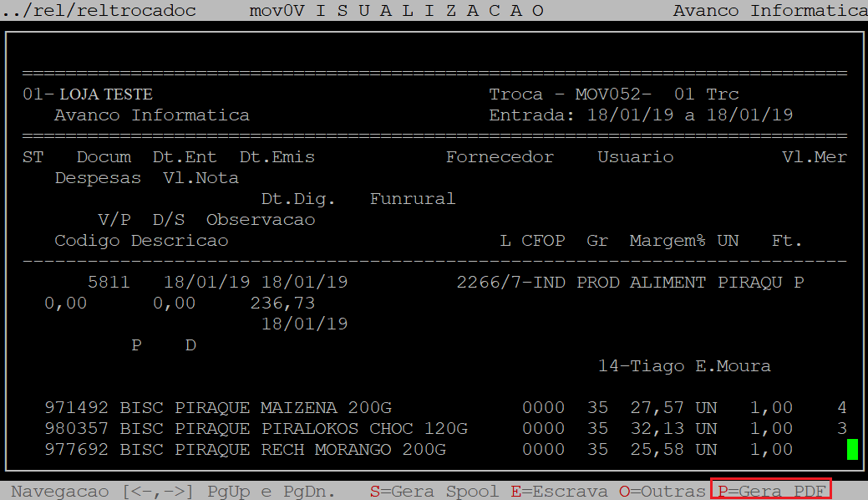Click the LOJA TESTE store name
The width and height of the screenshot is (868, 500).
click(105, 94)
